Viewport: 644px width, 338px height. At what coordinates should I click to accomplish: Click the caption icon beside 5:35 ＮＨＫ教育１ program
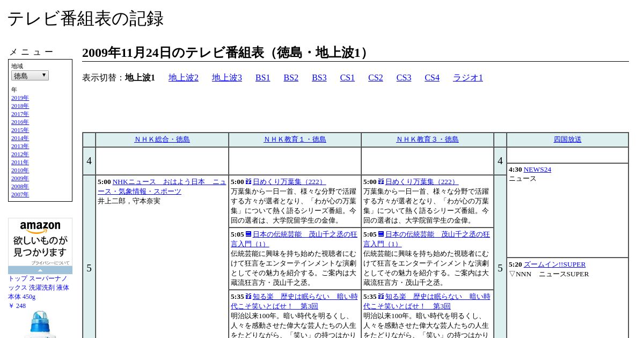click(248, 297)
